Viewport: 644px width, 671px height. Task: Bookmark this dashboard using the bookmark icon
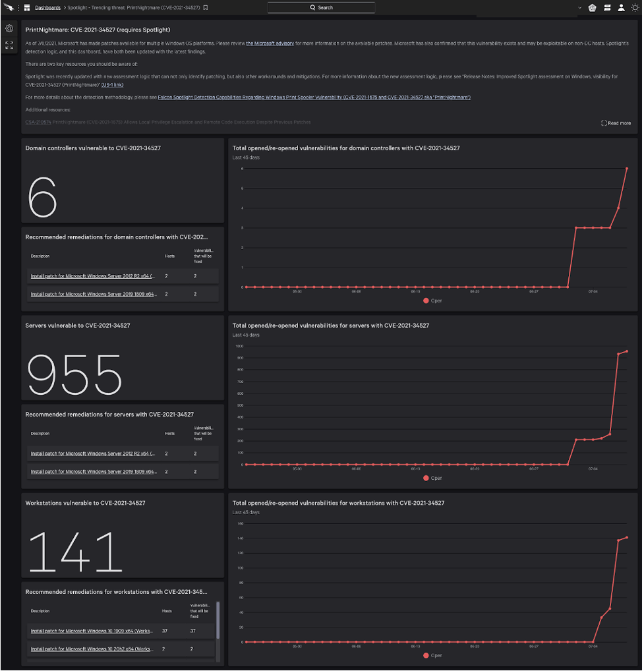click(205, 8)
